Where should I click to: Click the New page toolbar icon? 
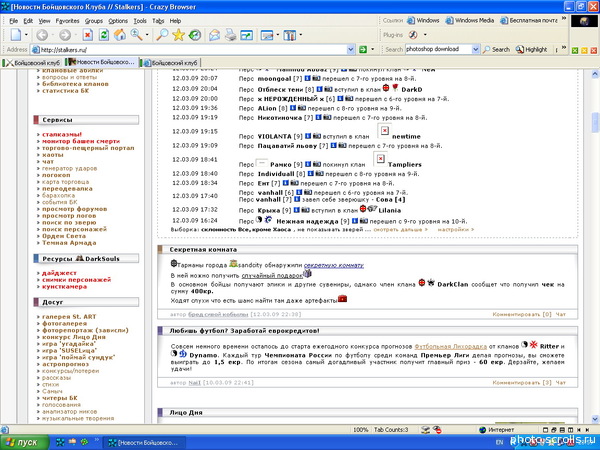16,35
